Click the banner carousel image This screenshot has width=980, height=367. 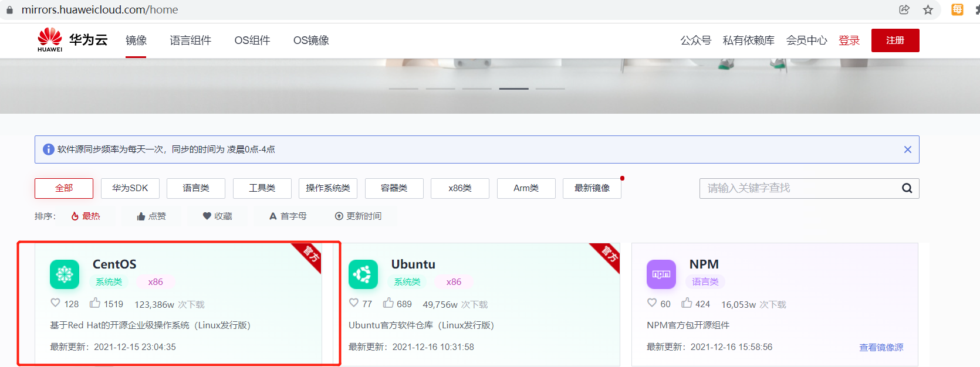tap(490, 86)
